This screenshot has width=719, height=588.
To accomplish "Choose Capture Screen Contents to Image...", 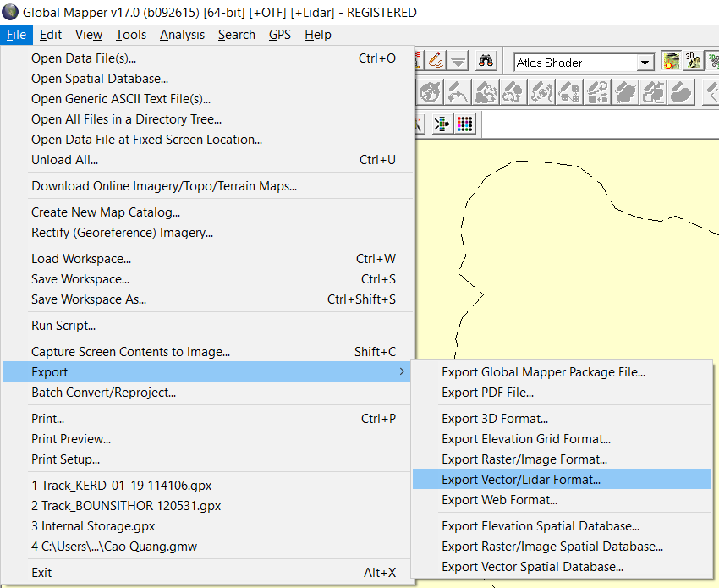I will 208,351.
